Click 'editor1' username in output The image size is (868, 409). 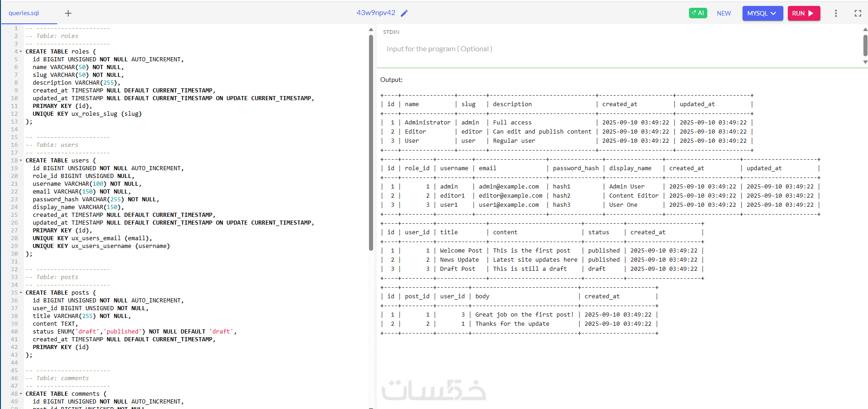[x=452, y=196]
